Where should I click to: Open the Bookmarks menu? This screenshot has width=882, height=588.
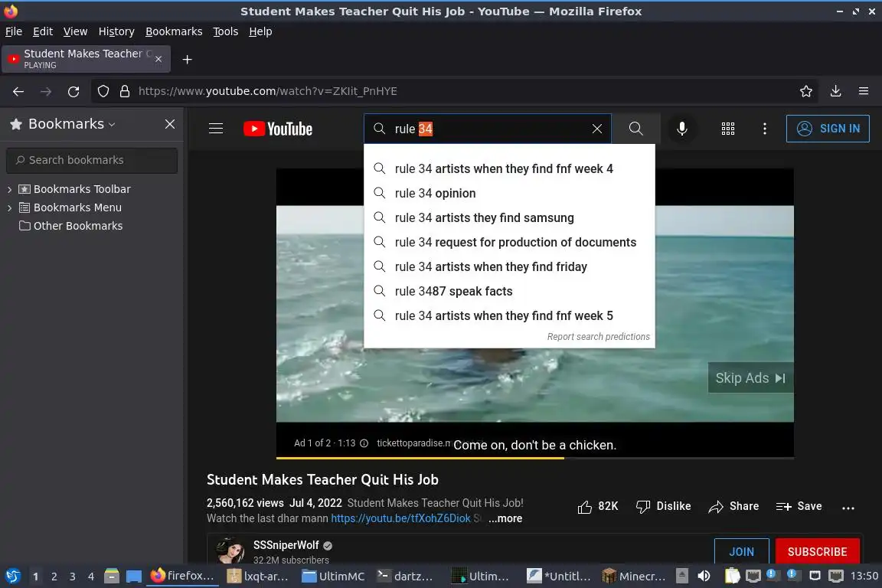[x=174, y=31]
